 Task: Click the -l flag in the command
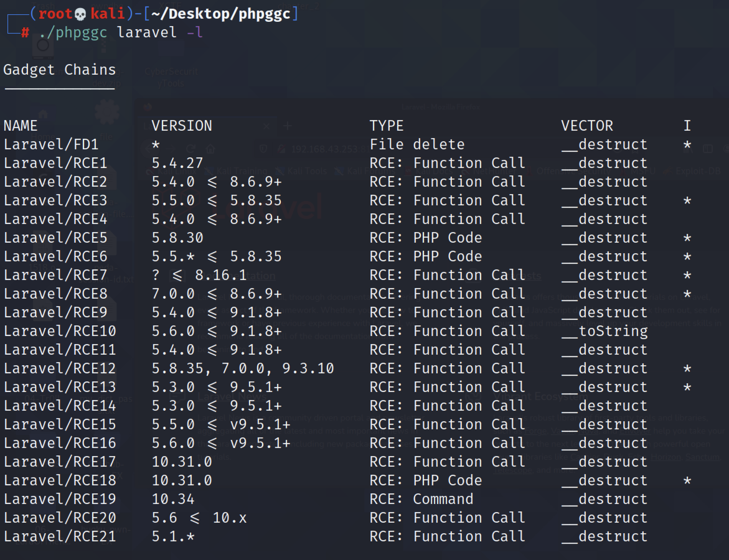click(x=195, y=33)
